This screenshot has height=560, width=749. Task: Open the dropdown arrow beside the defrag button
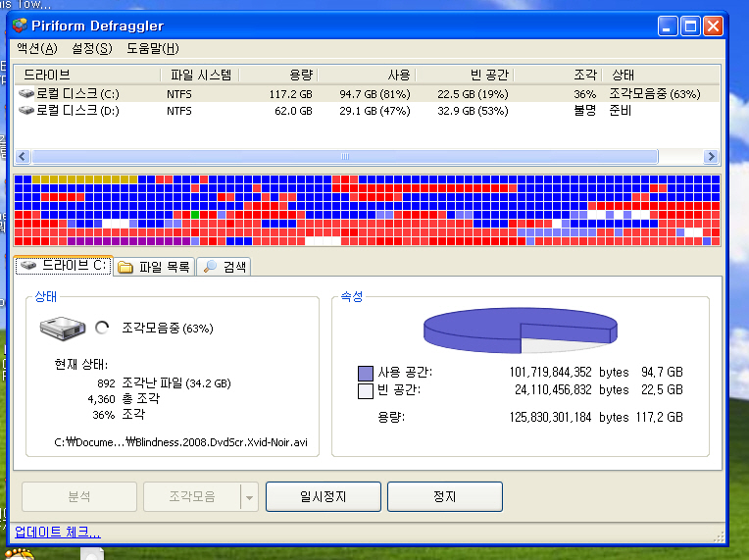248,497
